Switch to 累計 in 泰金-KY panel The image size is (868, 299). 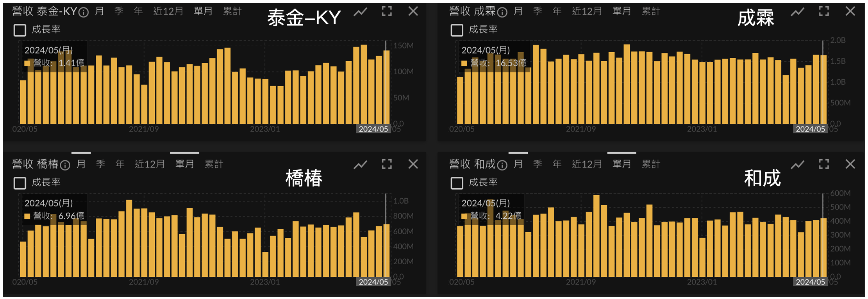pos(232,11)
